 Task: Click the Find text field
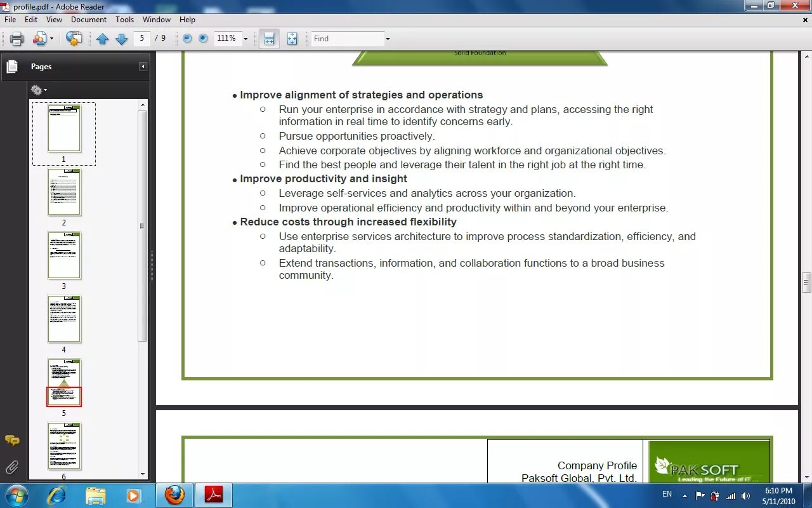(348, 39)
